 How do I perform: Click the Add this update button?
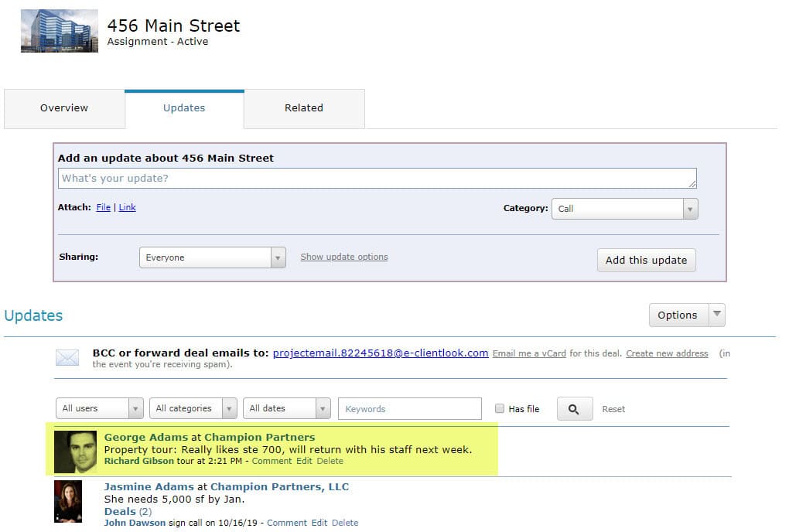coord(646,260)
